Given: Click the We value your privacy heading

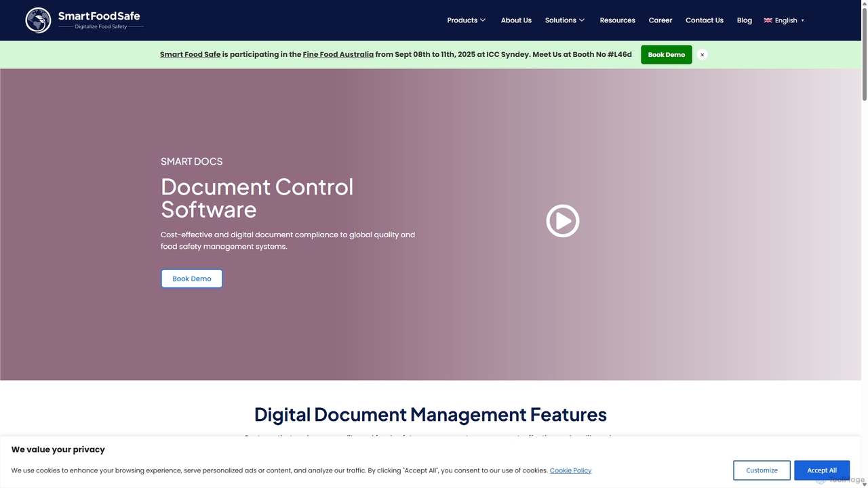Looking at the screenshot, I should click(58, 449).
